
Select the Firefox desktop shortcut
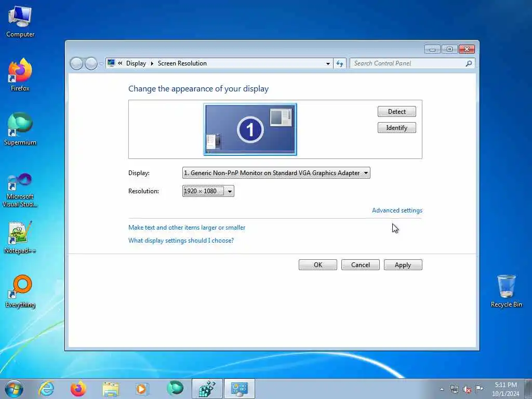[20, 75]
